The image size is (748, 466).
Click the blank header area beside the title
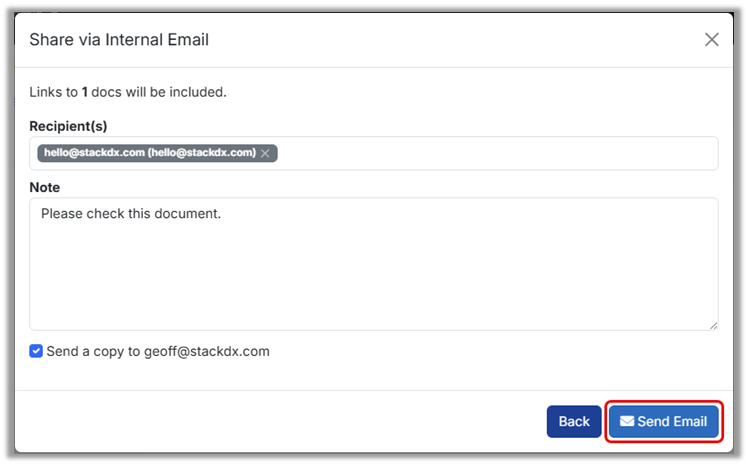450,40
